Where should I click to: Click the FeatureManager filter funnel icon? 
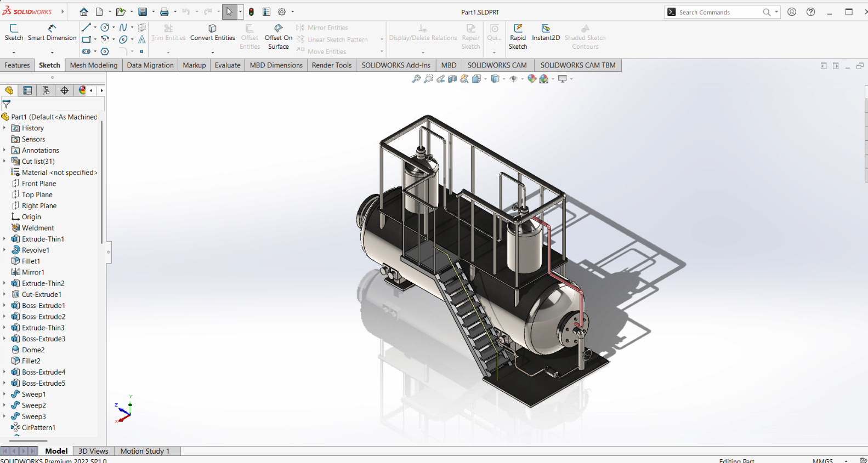coord(7,104)
